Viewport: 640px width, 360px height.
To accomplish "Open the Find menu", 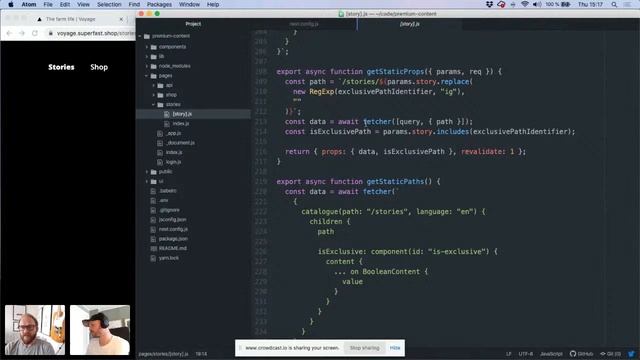I will pyautogui.click(x=134, y=4).
